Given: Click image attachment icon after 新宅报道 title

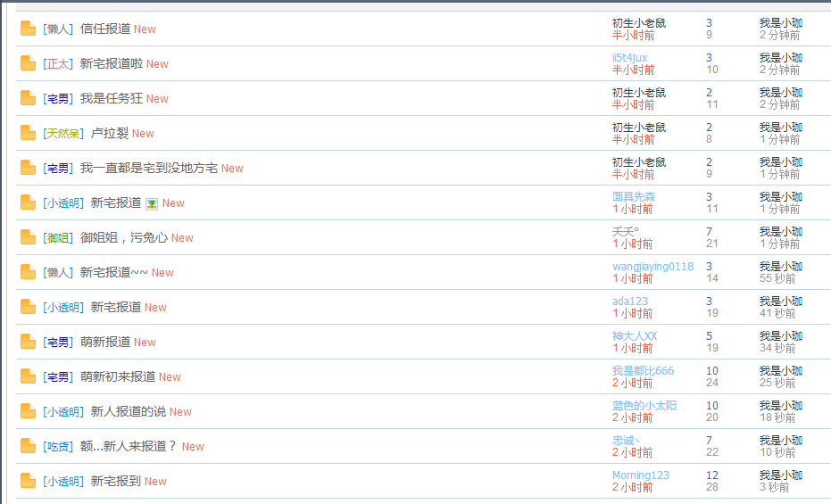Looking at the screenshot, I should (x=152, y=203).
